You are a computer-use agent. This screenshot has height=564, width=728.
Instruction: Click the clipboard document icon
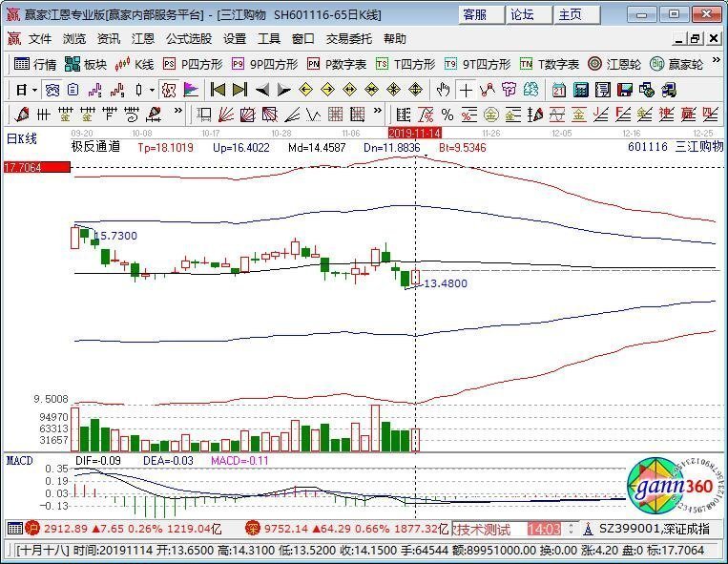[73, 90]
